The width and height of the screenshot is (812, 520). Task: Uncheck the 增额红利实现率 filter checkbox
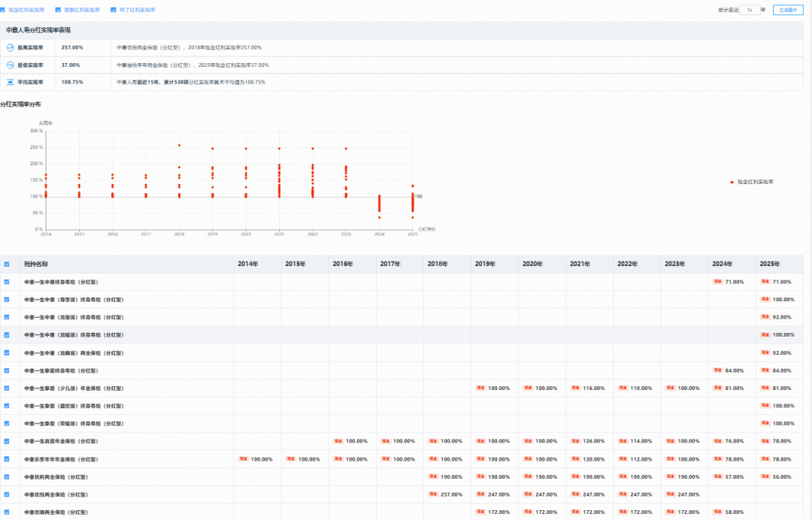[x=58, y=10]
